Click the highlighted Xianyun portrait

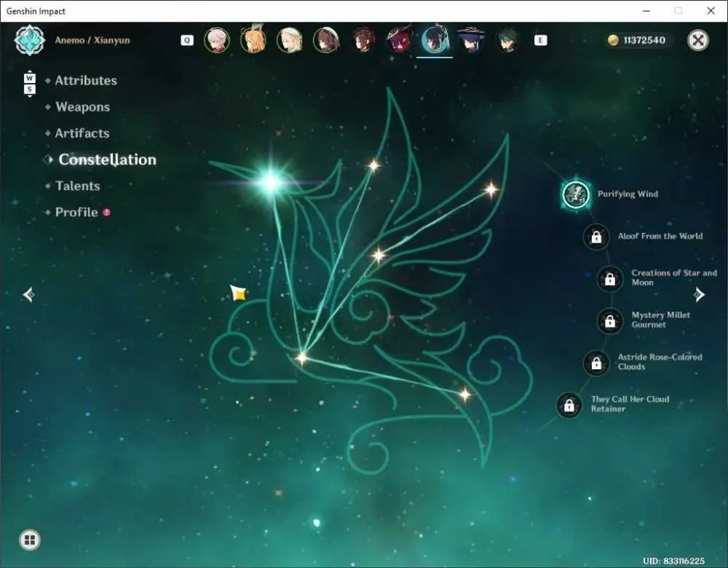(435, 40)
